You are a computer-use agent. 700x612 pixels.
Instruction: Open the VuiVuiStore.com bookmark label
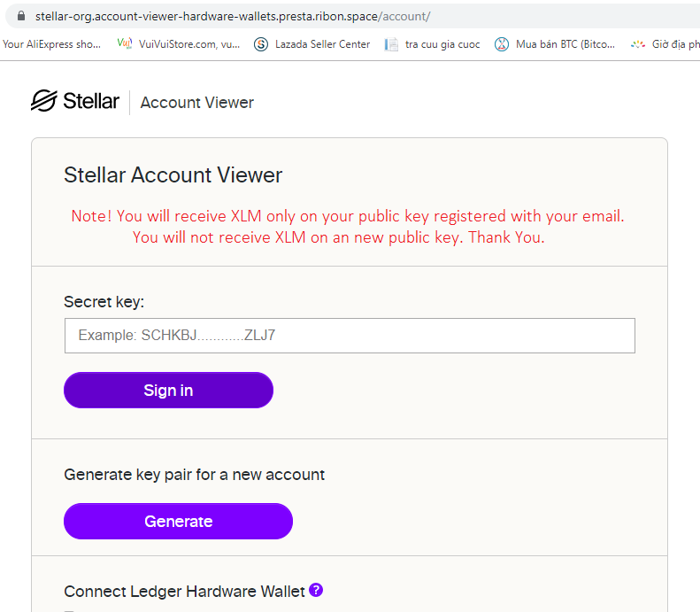pyautogui.click(x=188, y=44)
